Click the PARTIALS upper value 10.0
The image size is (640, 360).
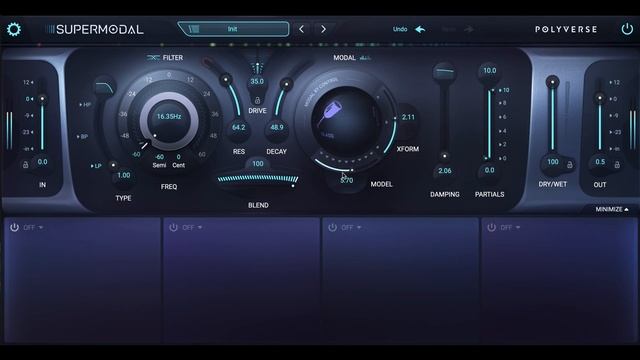coord(489,71)
